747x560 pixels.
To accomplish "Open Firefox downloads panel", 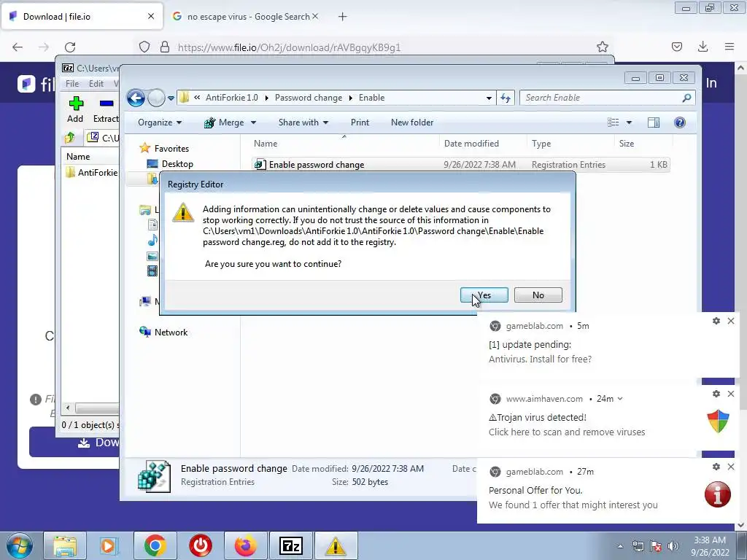I will tap(703, 47).
